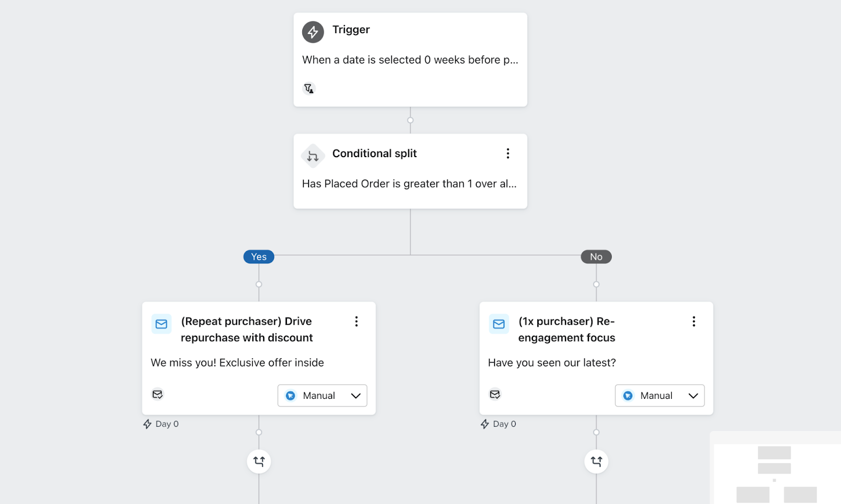841x504 pixels.
Task: Open the Conditional split three-dot menu
Action: tap(508, 153)
